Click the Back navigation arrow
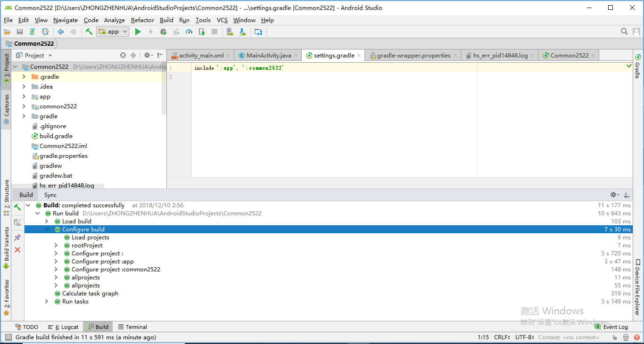This screenshot has width=644, height=344. click(x=61, y=32)
